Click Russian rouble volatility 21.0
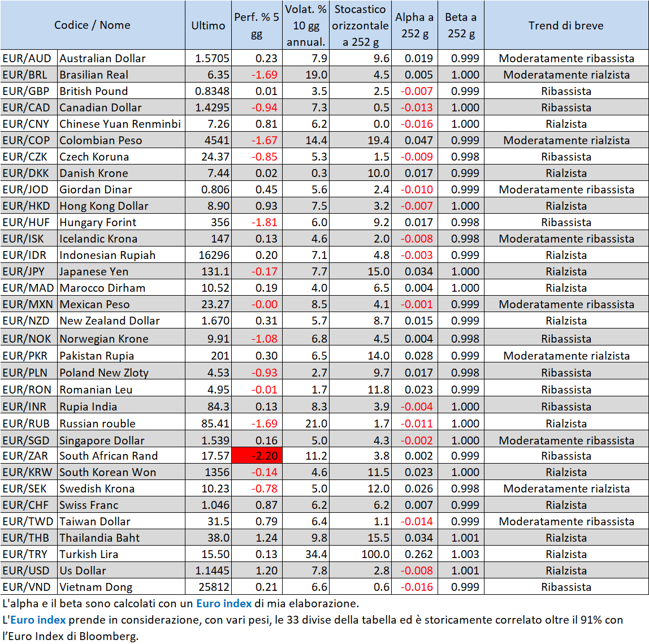This screenshot has width=649, height=644. 306,423
